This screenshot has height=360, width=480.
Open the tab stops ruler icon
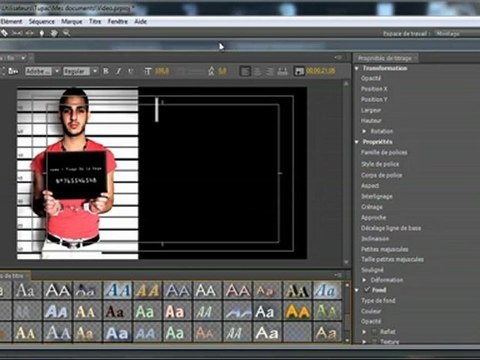tap(283, 71)
